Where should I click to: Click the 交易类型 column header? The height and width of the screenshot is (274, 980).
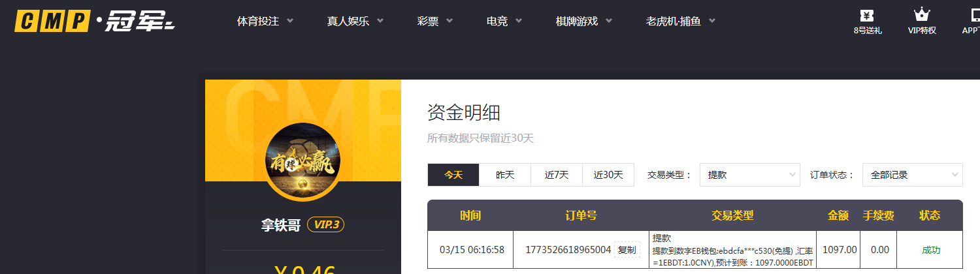pos(732,215)
